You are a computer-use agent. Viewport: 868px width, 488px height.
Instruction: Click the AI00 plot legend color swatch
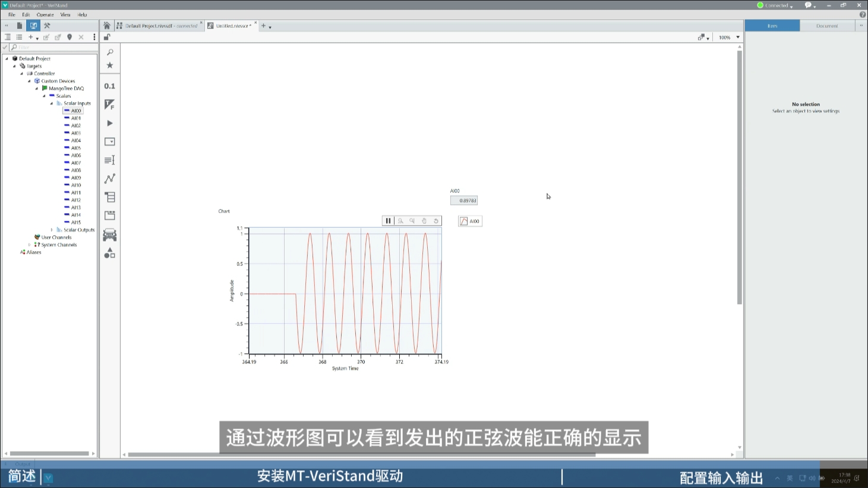464,221
